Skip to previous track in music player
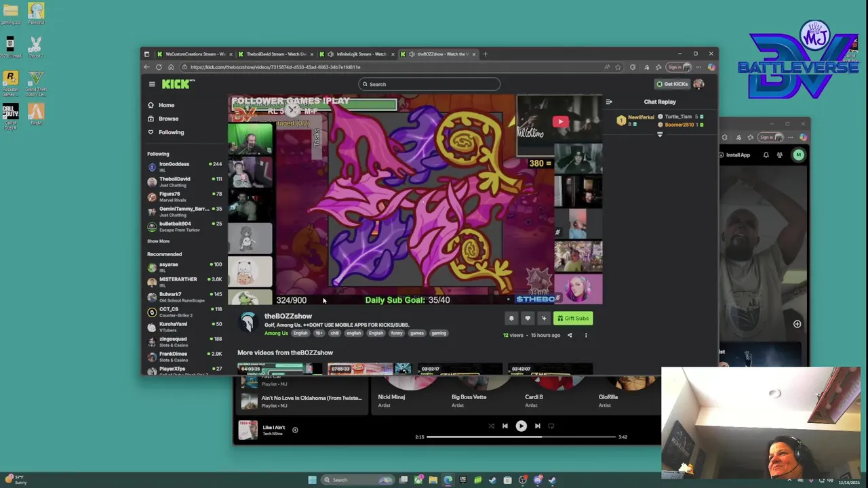Screen dimensions: 868x488 505,426
